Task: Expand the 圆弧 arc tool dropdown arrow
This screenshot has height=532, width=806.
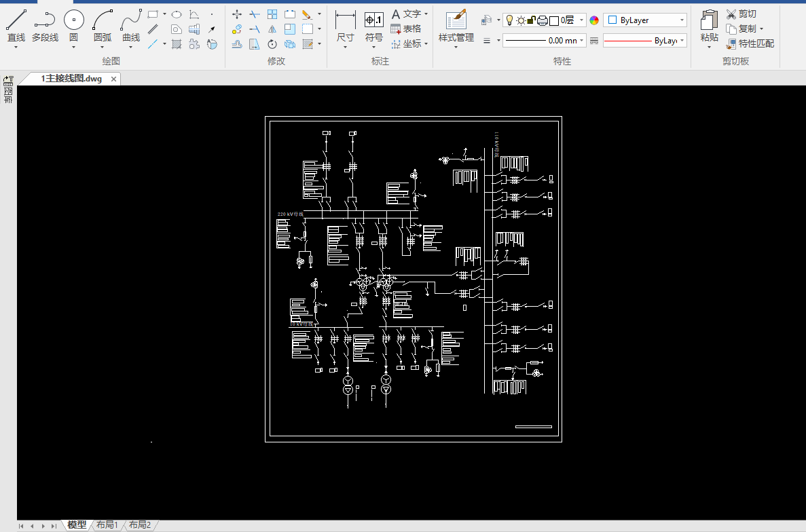Action: (x=103, y=47)
